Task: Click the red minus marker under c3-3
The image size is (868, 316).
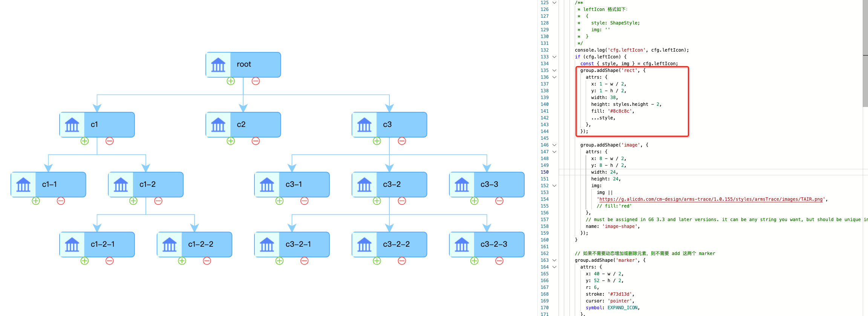Action: pos(499,201)
